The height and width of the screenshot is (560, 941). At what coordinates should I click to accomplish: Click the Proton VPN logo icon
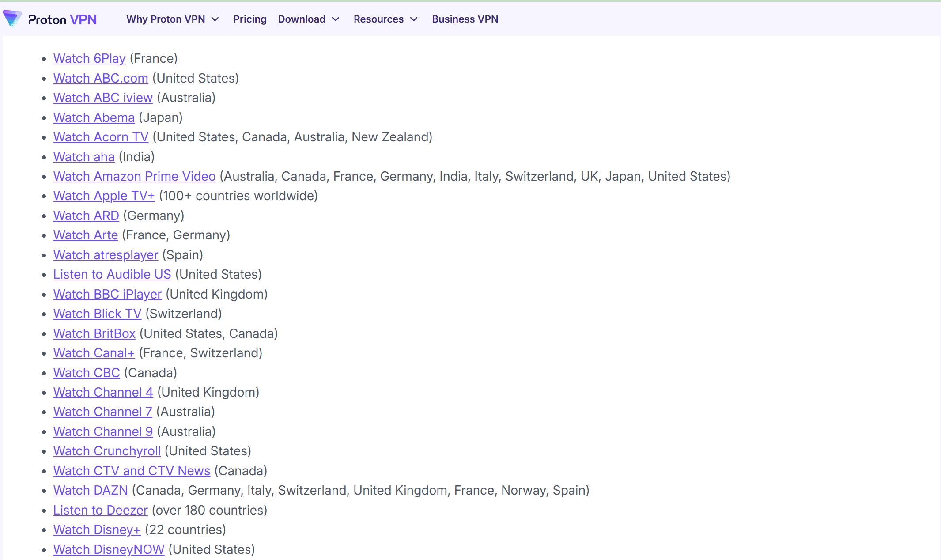click(12, 19)
